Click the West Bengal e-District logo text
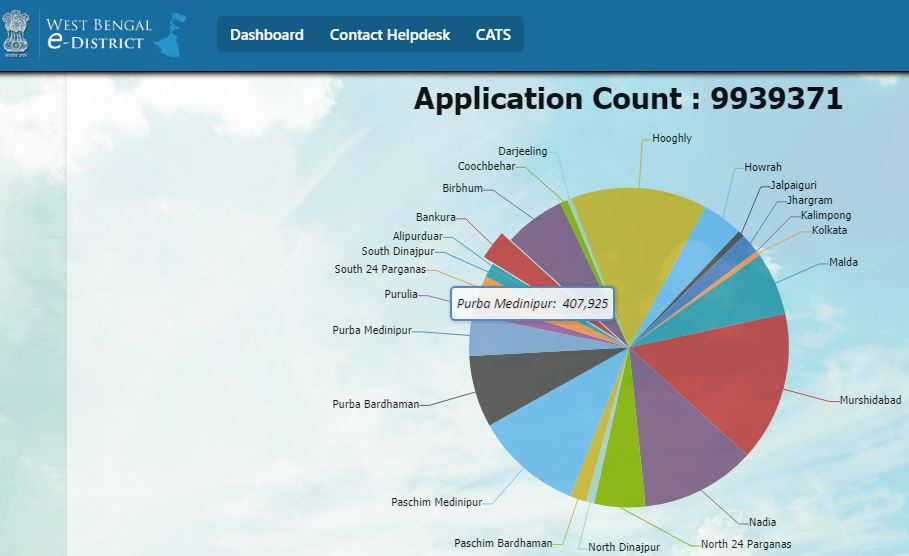The image size is (909, 556). click(98, 33)
